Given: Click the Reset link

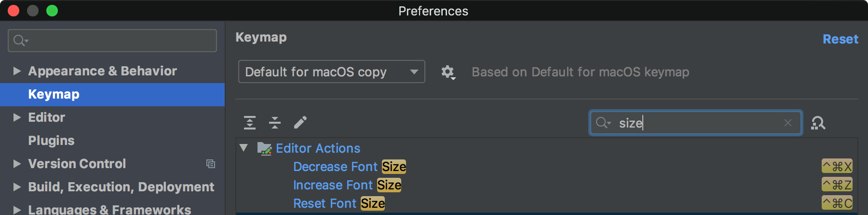Looking at the screenshot, I should click(840, 39).
